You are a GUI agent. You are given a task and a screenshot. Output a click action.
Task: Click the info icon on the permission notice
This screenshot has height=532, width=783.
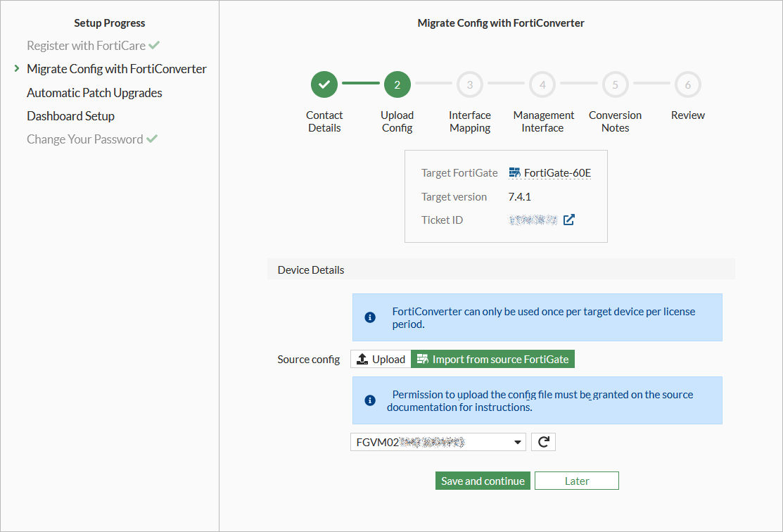(369, 400)
